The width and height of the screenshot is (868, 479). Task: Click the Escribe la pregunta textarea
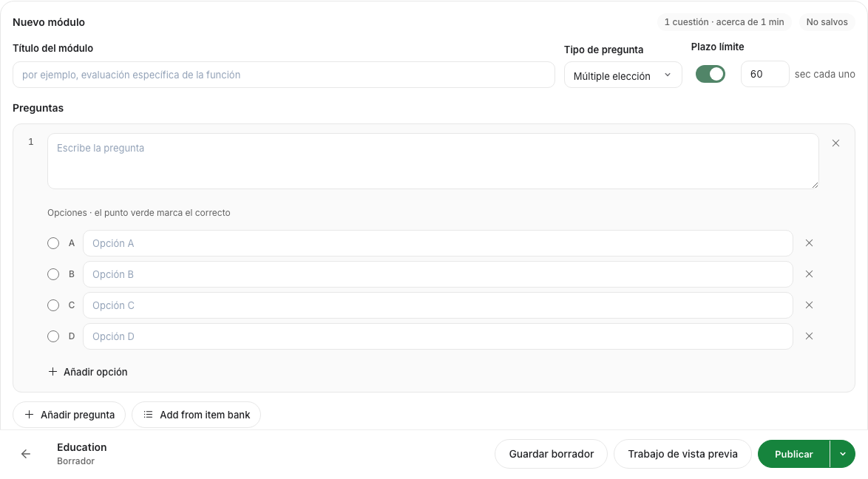(x=433, y=161)
